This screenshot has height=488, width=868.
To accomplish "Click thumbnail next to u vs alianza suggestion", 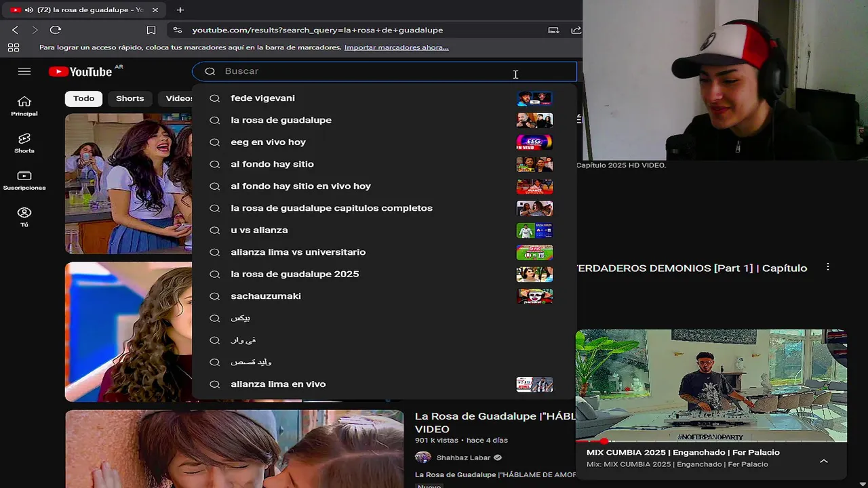I will (534, 230).
